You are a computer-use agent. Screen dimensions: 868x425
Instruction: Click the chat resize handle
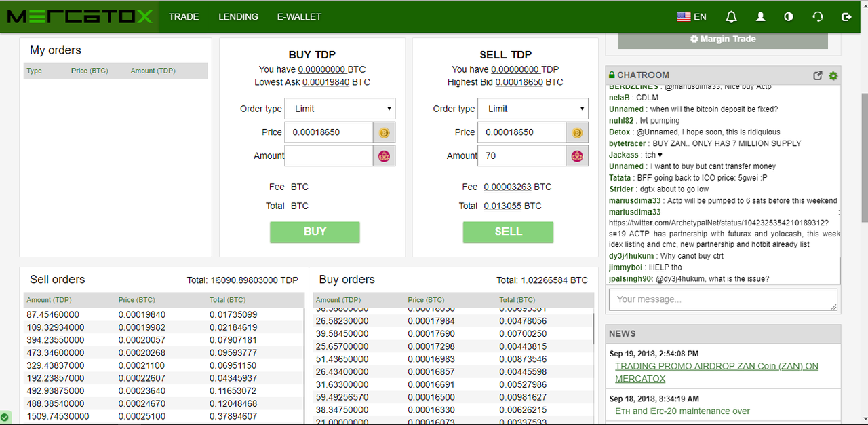(x=833, y=307)
